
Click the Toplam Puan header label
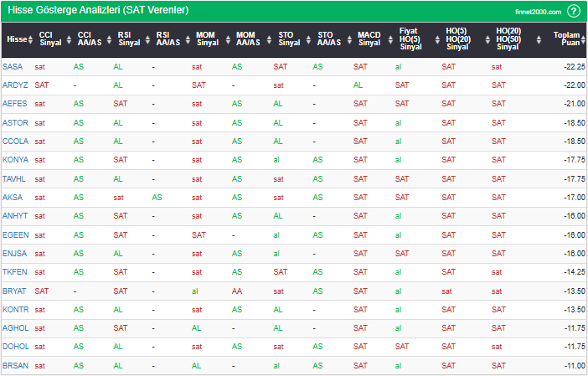566,39
